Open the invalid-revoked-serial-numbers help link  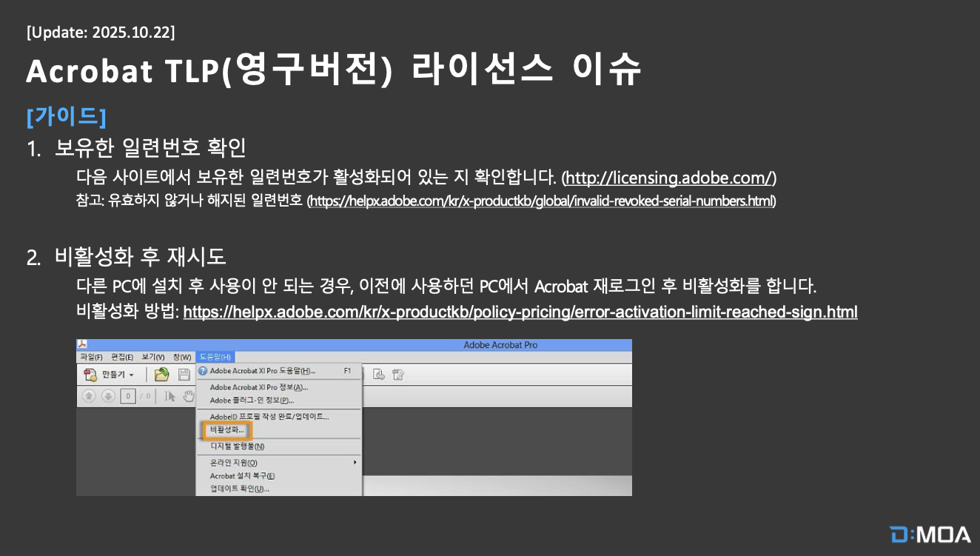pyautogui.click(x=541, y=201)
